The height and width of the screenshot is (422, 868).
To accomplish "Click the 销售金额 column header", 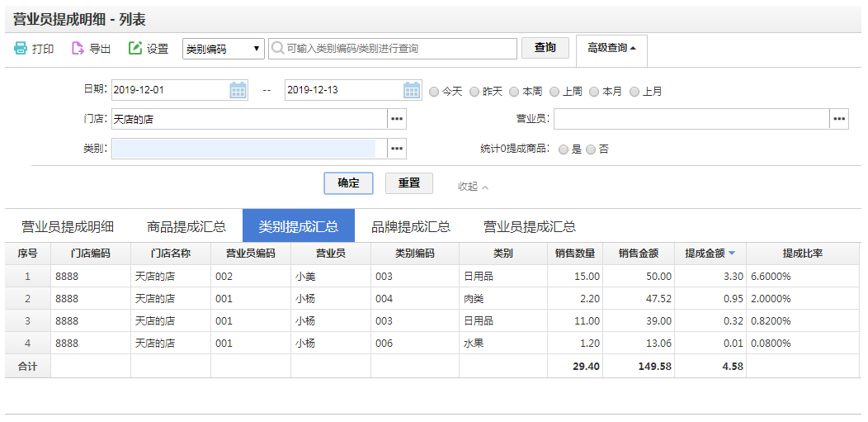I will 639,254.
